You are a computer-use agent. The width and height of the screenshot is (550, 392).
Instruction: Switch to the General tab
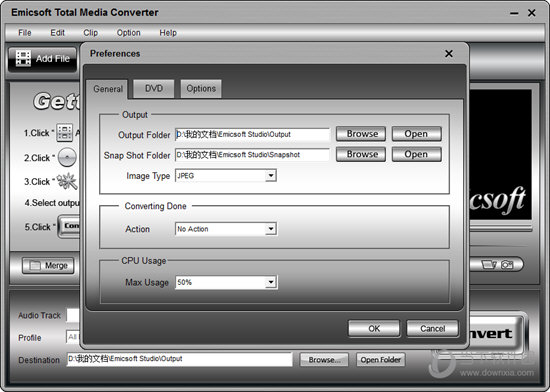click(108, 89)
